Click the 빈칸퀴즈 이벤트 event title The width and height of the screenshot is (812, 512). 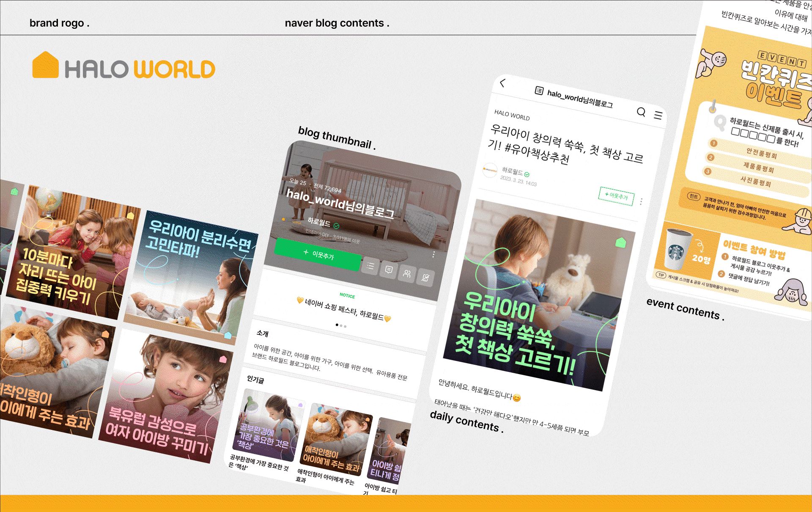click(776, 84)
